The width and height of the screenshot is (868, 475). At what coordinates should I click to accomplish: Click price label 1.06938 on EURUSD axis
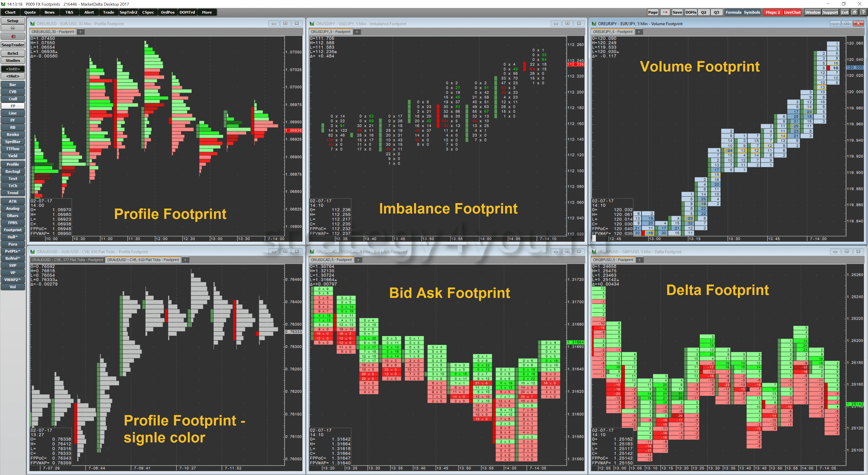coord(293,131)
